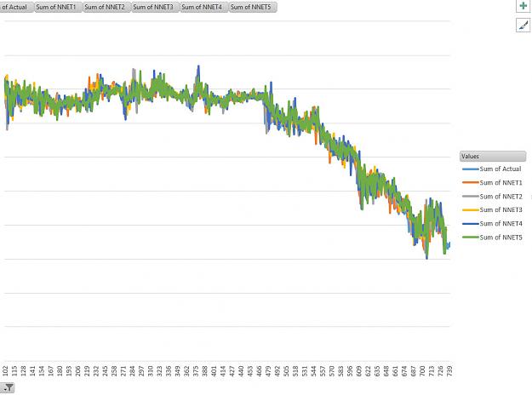Image resolution: width=532 pixels, height=395 pixels.
Task: Click axis label 739
Action: [449, 370]
